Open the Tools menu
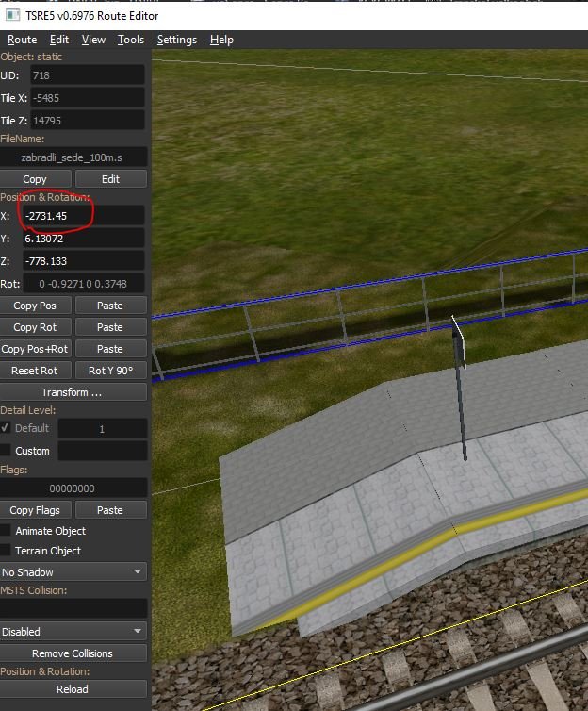 131,40
